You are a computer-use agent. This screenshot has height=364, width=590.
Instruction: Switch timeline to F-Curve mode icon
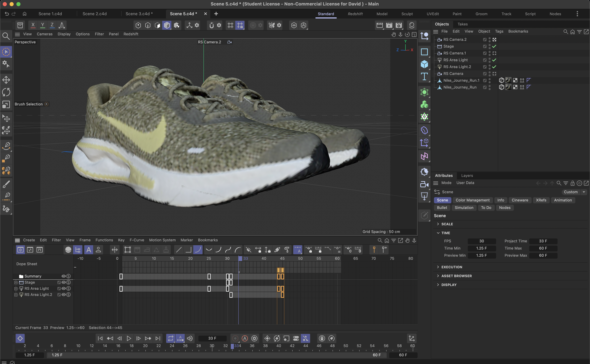tap(30, 250)
